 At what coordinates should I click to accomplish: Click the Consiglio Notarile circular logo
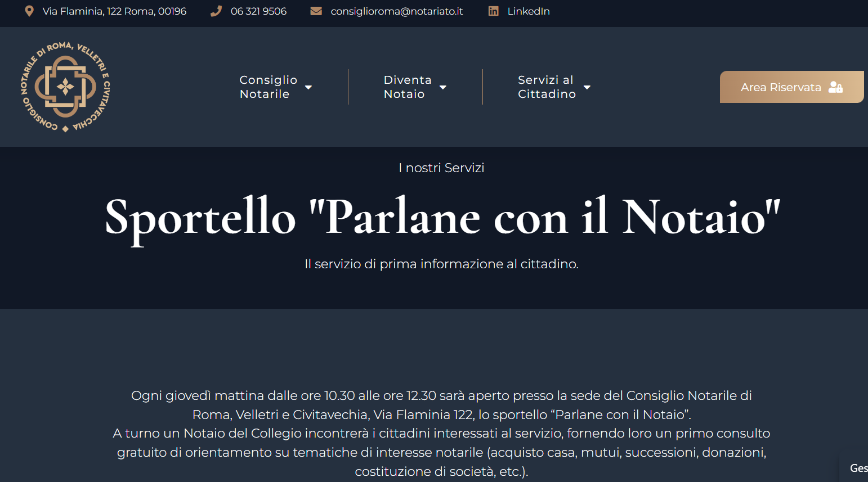(66, 87)
